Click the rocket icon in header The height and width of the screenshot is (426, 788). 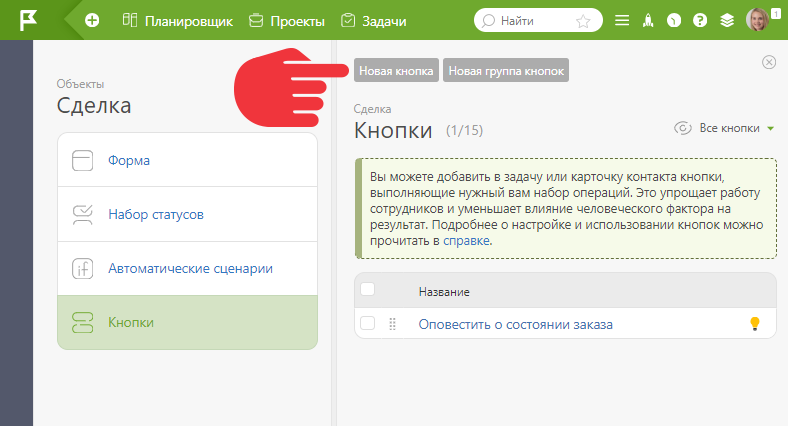pyautogui.click(x=648, y=21)
